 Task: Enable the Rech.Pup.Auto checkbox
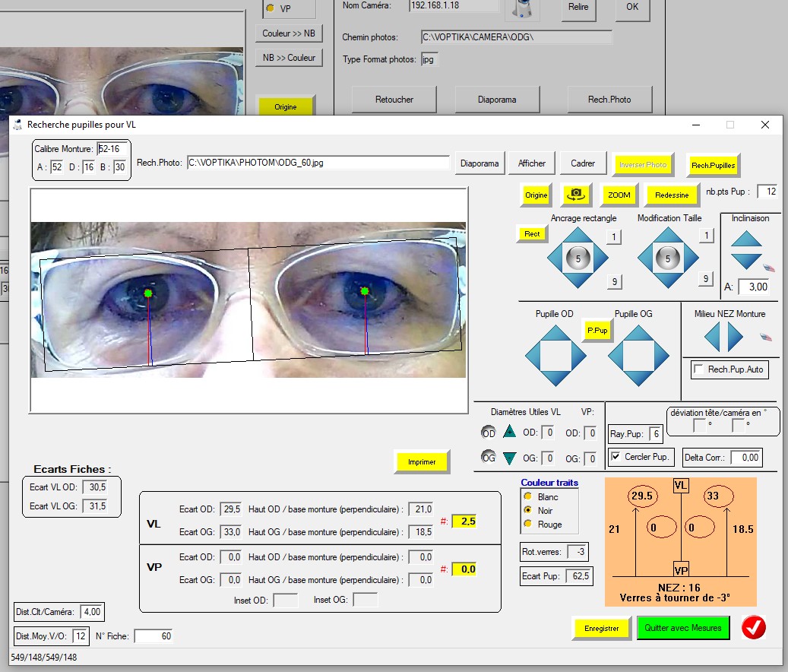(698, 369)
